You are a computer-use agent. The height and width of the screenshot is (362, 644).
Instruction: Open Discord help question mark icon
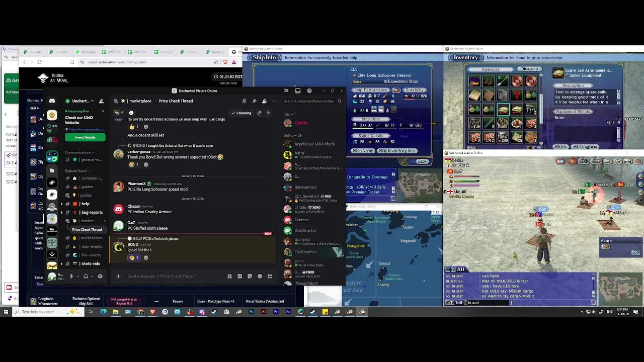[x=309, y=91]
